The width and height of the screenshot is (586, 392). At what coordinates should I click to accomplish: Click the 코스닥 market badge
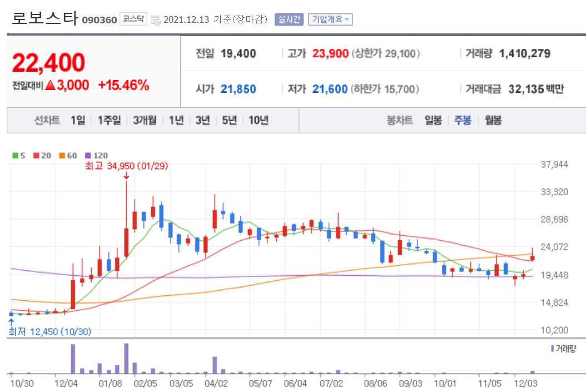(133, 19)
